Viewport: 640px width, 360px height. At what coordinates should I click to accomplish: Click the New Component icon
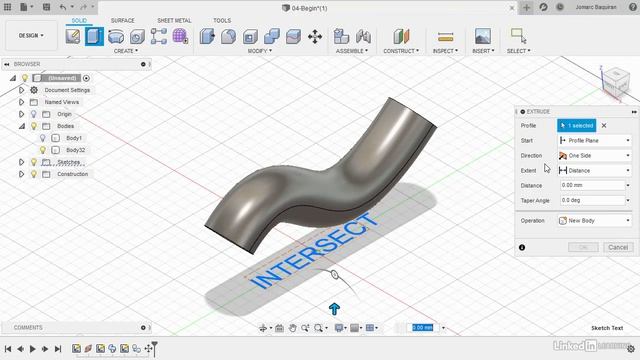tap(341, 36)
